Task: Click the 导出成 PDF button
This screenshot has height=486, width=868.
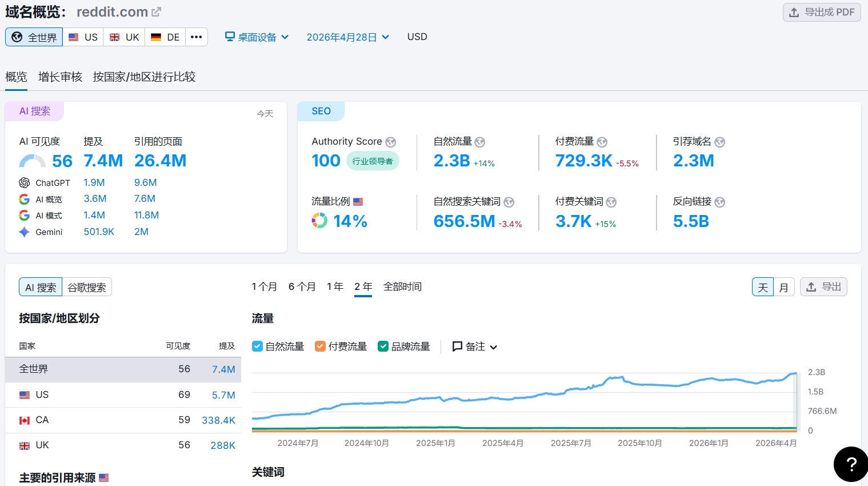Action: click(x=822, y=12)
